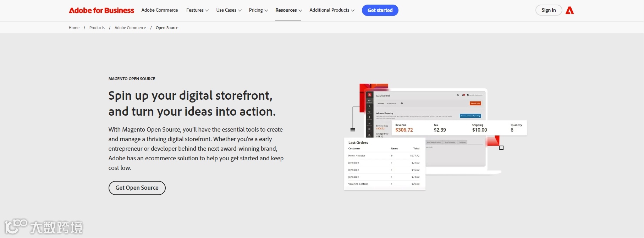Screen dimensions: 644x238
Task: Click the Get Open Source button
Action: click(x=137, y=188)
